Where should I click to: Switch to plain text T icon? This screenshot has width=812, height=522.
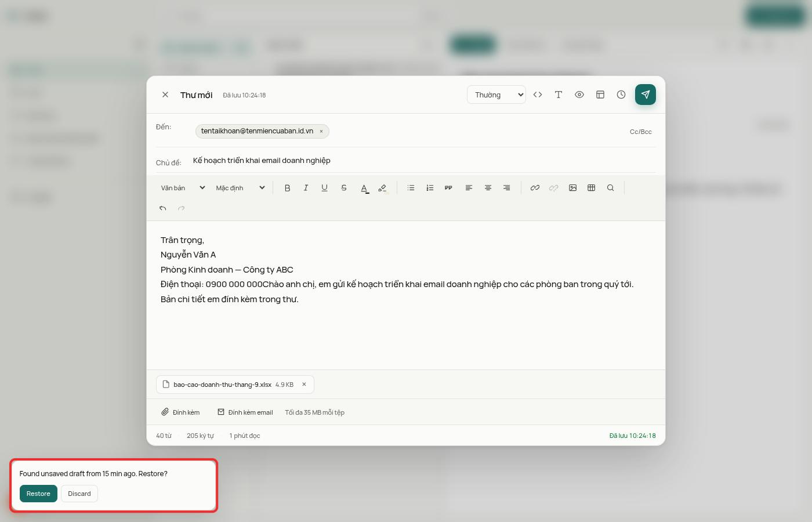pos(559,95)
